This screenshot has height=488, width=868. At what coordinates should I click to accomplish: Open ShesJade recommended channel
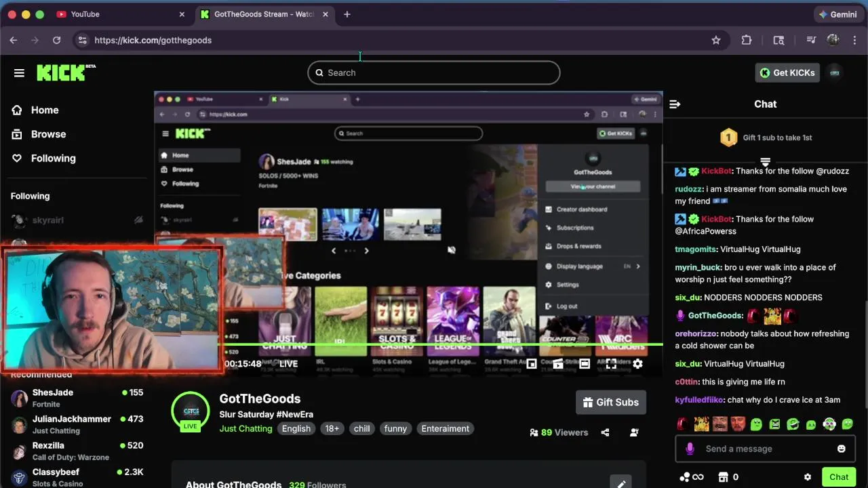(78, 398)
